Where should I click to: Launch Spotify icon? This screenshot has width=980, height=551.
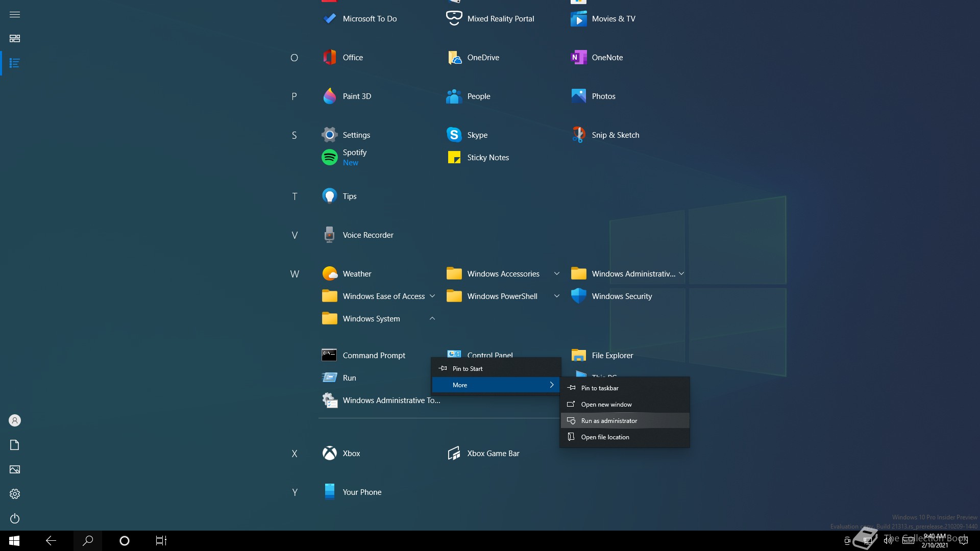pyautogui.click(x=330, y=158)
